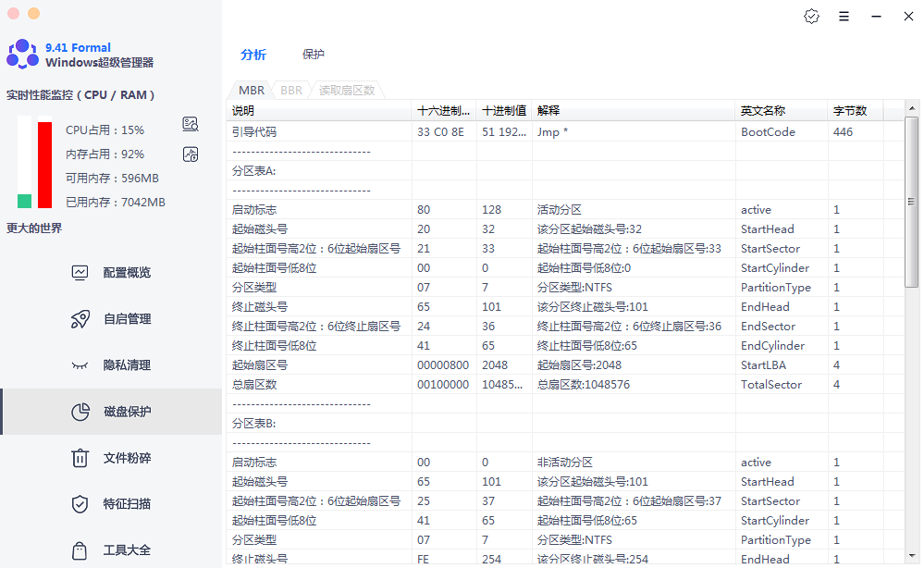Click the CPU usage monitor icon
The width and height of the screenshot is (924, 568).
point(191,125)
